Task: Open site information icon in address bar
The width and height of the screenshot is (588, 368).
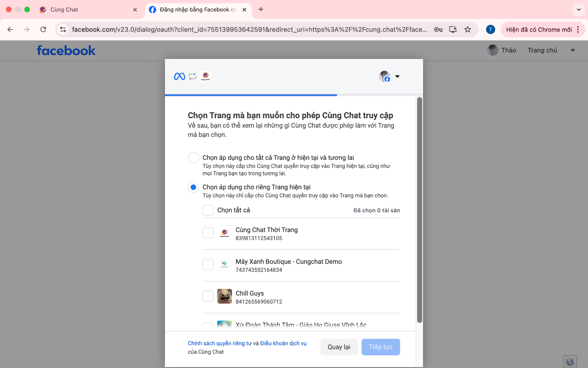Action: click(x=63, y=30)
